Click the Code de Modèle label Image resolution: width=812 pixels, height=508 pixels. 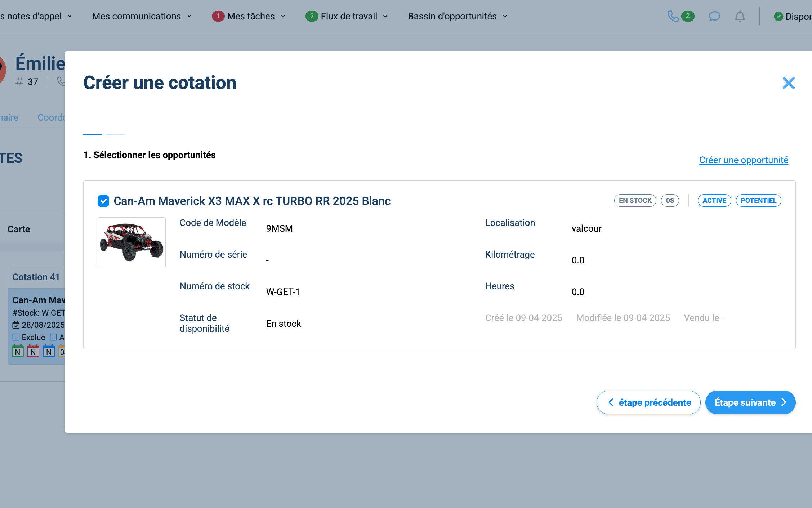click(x=213, y=223)
